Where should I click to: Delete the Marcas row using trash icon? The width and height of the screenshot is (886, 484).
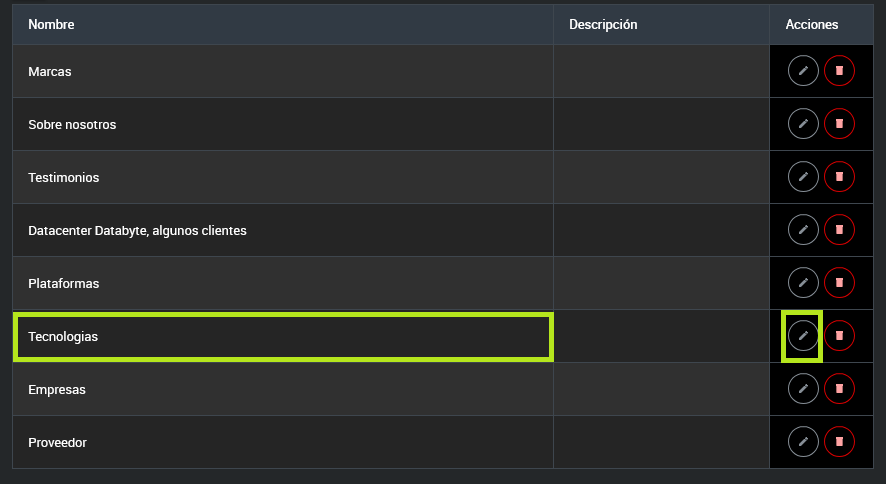point(839,71)
